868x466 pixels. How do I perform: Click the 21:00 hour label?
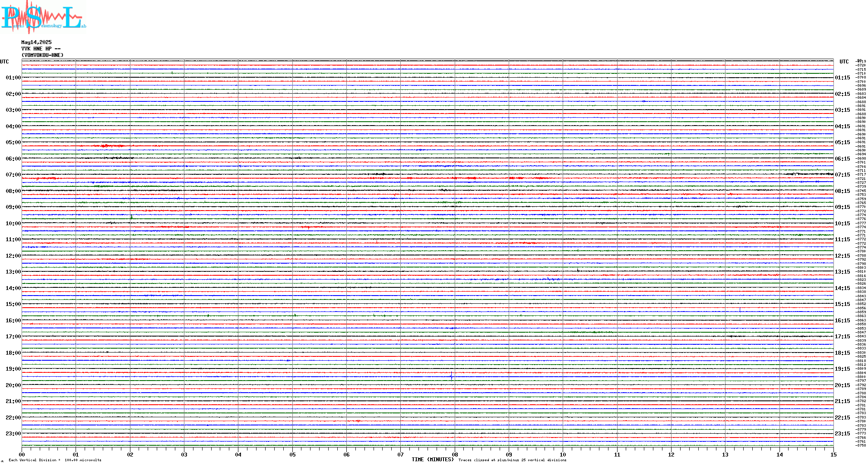click(x=13, y=401)
